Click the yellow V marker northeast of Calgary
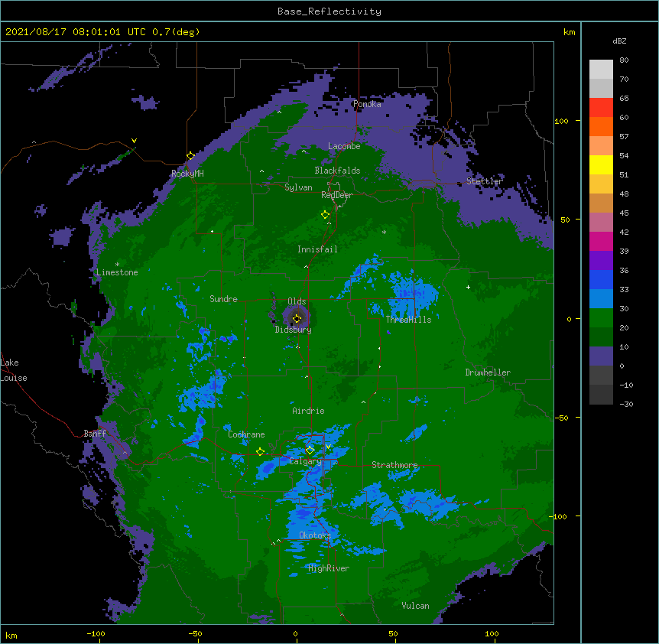 [x=328, y=447]
